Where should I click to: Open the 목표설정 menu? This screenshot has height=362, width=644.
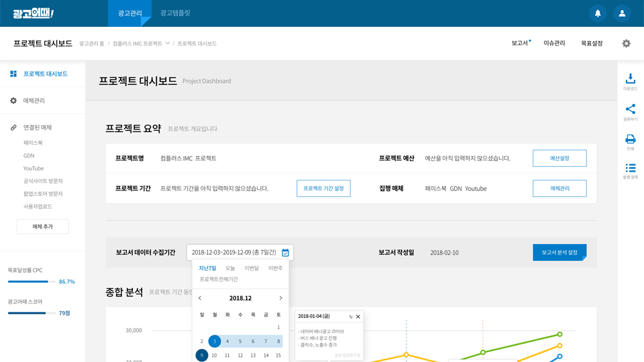[x=592, y=43]
